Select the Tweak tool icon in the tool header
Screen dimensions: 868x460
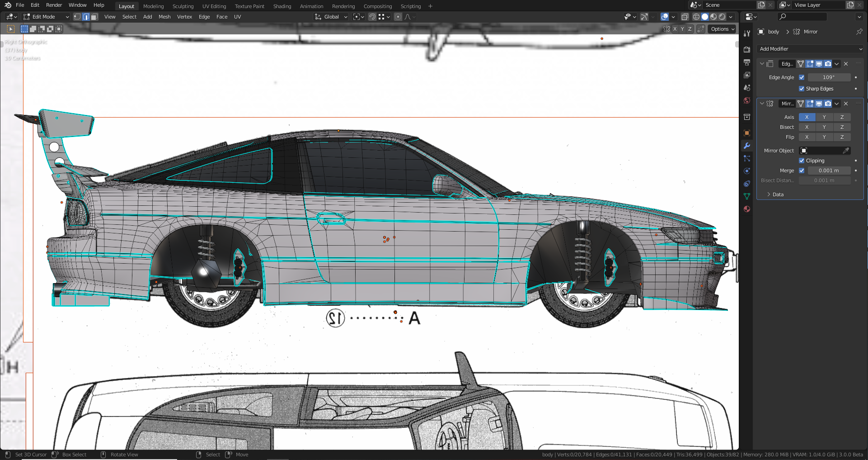click(11, 29)
